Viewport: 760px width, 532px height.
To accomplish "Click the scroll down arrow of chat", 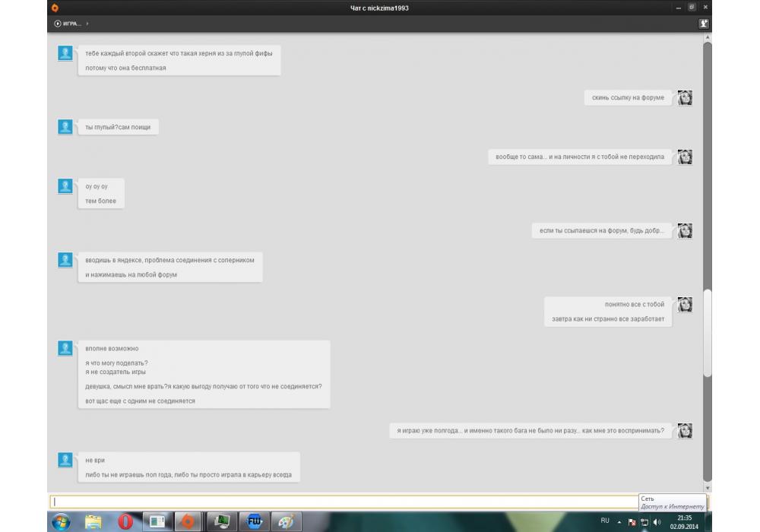I will 707,487.
